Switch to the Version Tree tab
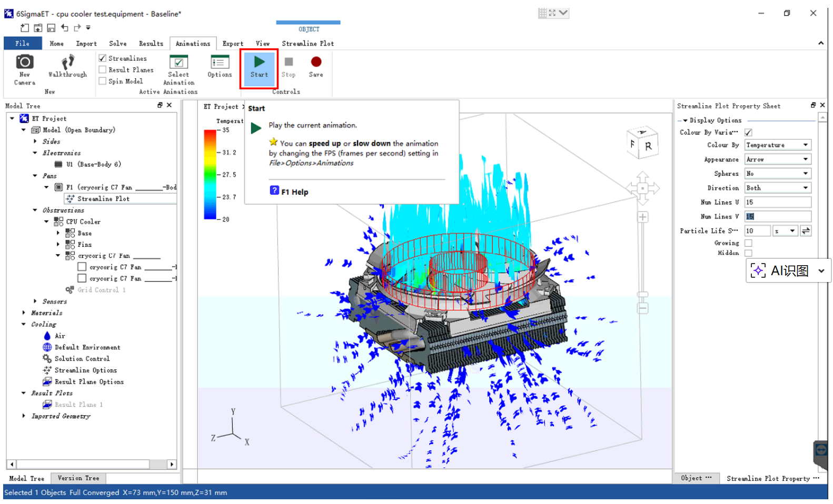 tap(78, 478)
